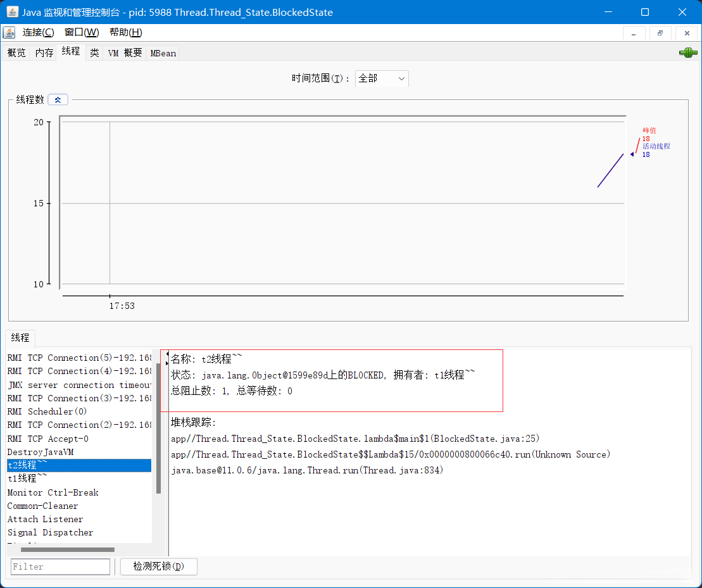The height and width of the screenshot is (588, 702).
Task: Click the Java icon in title bar
Action: pos(12,12)
